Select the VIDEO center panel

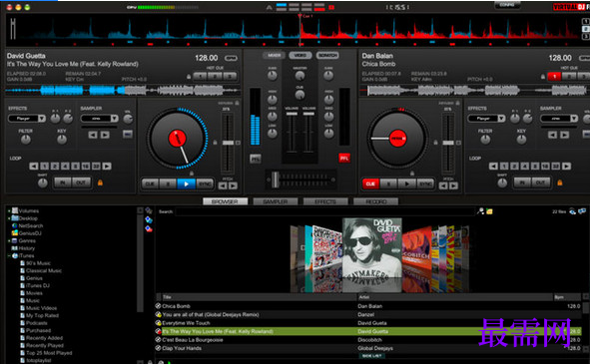tap(300, 55)
